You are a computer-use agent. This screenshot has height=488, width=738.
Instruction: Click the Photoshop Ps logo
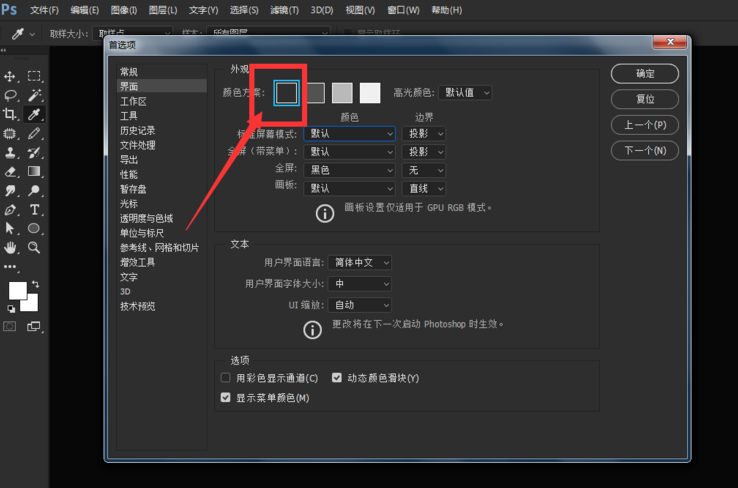click(9, 9)
